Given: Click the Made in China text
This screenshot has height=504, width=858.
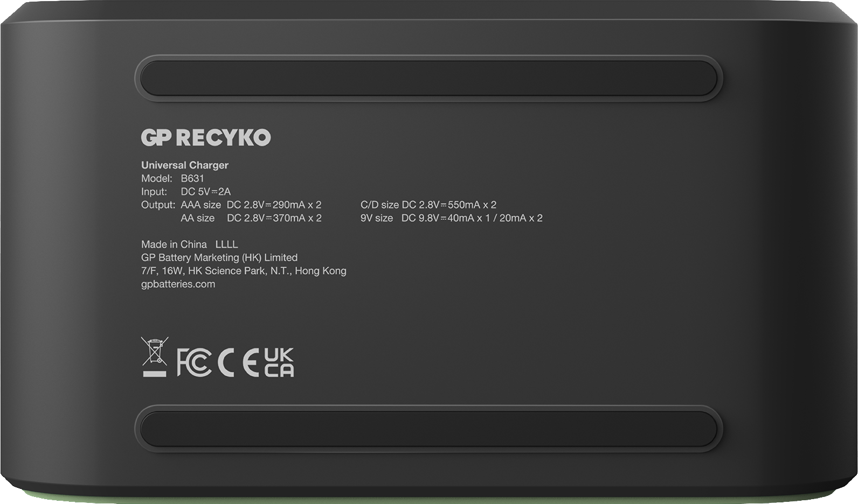Looking at the screenshot, I should click(x=174, y=244).
